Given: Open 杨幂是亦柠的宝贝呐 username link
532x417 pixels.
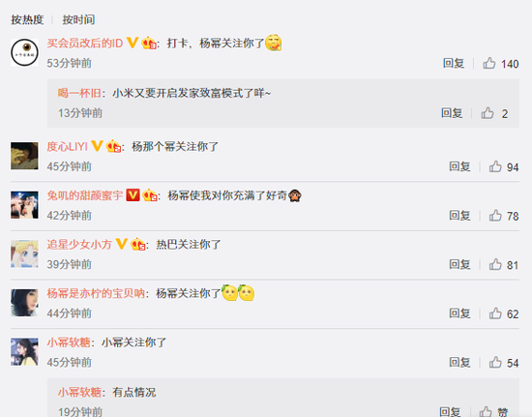Looking at the screenshot, I should point(96,293).
